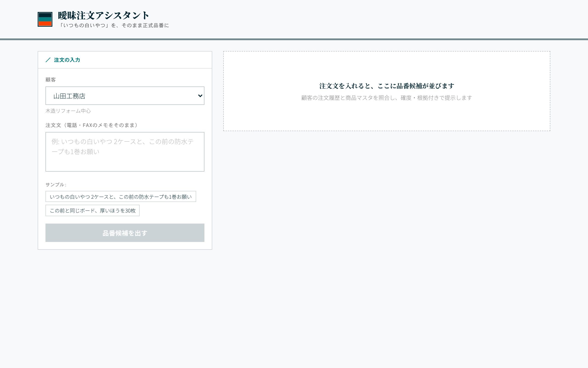Click the 注文文 memo text area
This screenshot has width=588, height=368.
[125, 152]
